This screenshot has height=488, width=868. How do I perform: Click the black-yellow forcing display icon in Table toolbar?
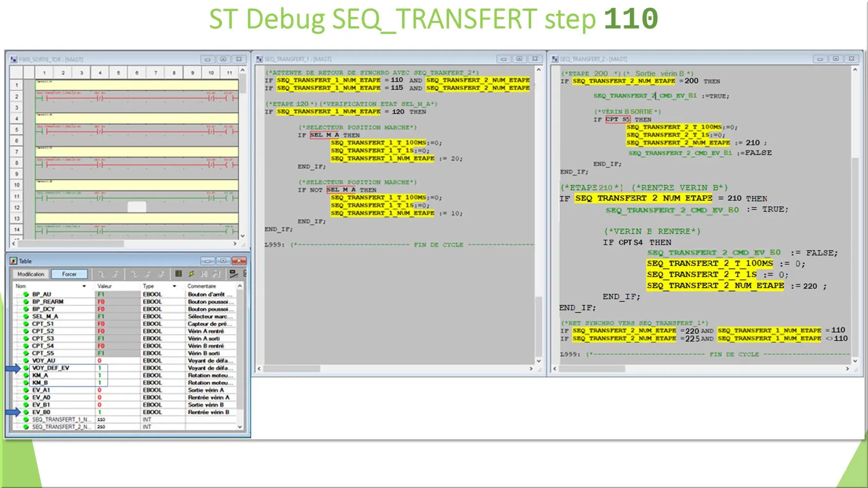tap(178, 274)
